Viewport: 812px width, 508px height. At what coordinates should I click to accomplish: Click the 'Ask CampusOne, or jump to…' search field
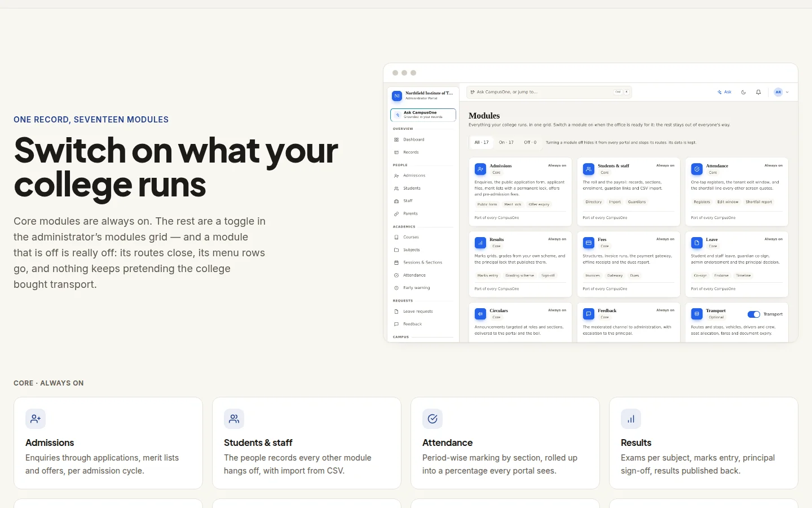pyautogui.click(x=549, y=92)
